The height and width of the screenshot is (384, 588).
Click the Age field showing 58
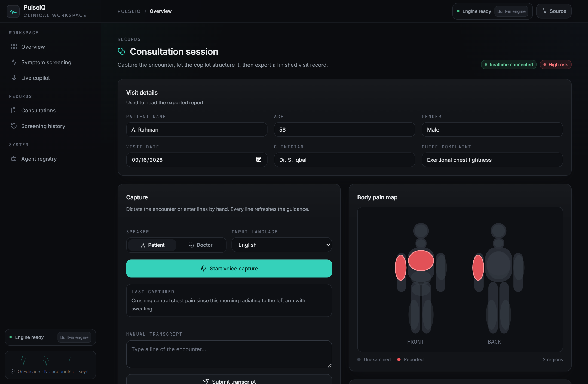344,129
